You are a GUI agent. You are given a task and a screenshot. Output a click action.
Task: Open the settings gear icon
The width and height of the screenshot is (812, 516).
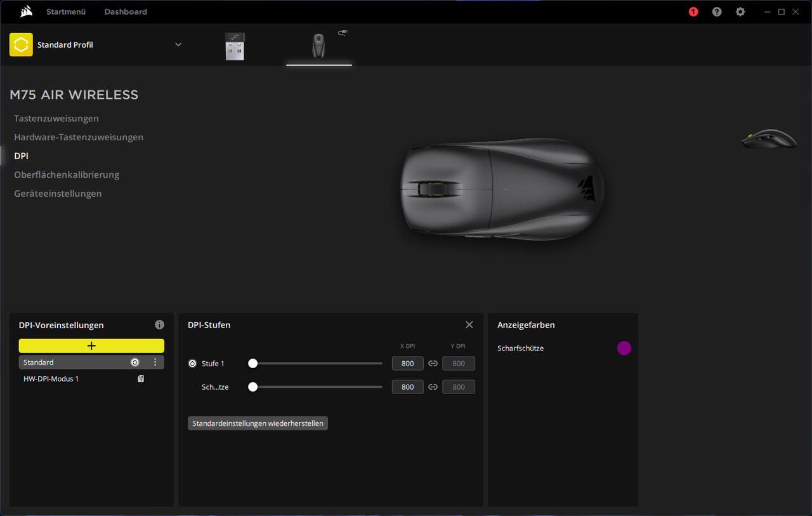pos(740,11)
